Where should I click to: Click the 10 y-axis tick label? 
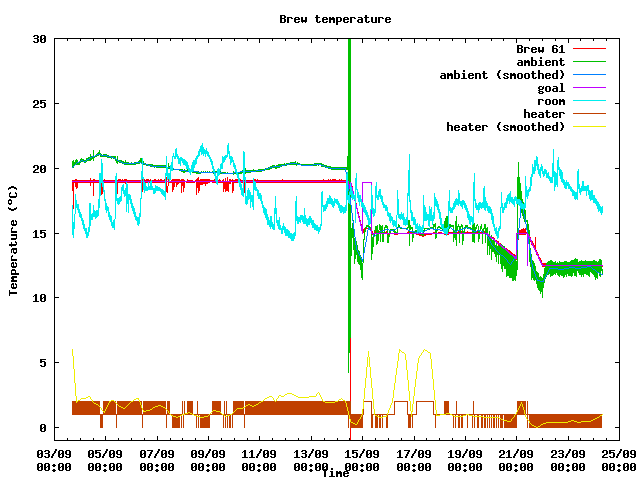[x=40, y=298]
